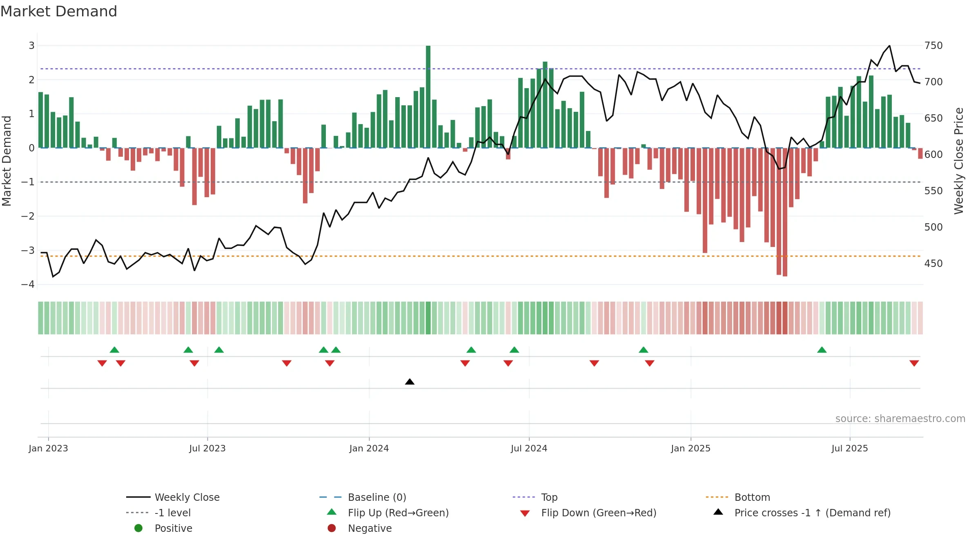Click the '750' right axis tick label
The image size is (980, 551).
[x=933, y=45]
